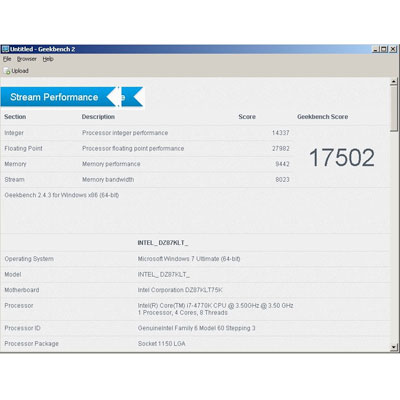Select the Section column header

point(15,117)
